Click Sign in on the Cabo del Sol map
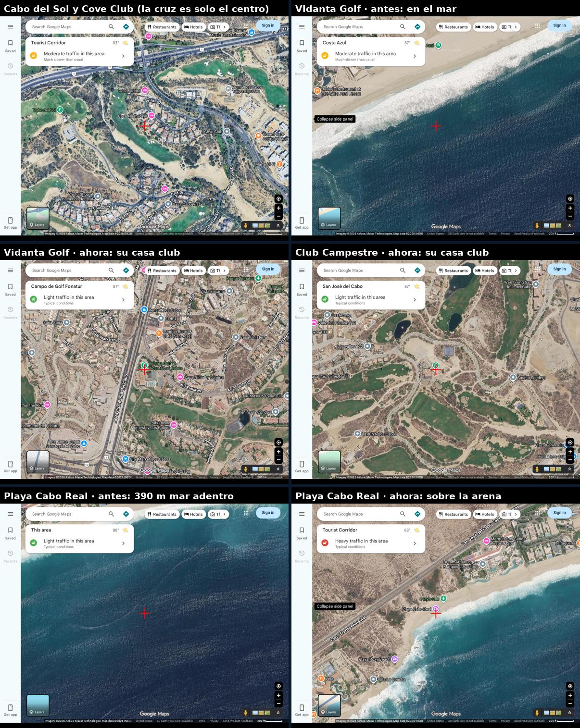This screenshot has height=728, width=580. point(268,25)
